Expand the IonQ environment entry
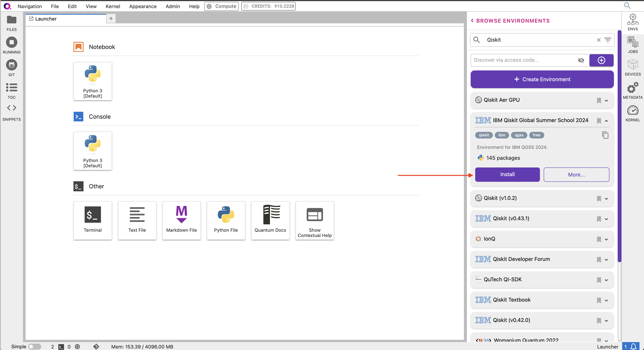 pyautogui.click(x=606, y=239)
